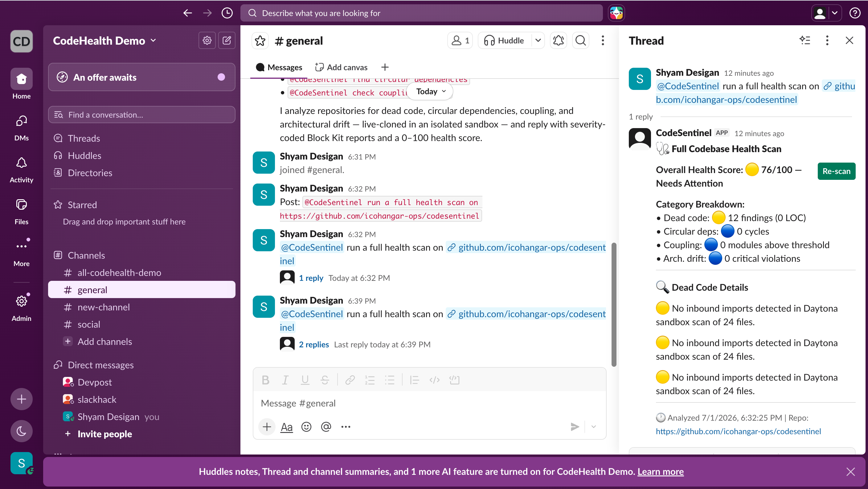Toggle underline formatting
Image resolution: width=868 pixels, height=489 pixels.
pos(305,380)
